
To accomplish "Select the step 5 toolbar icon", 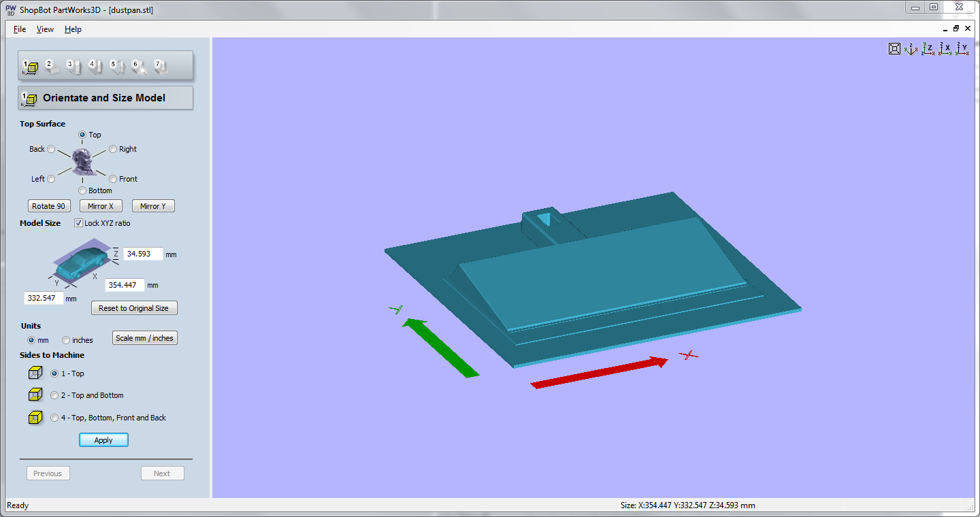I will (117, 67).
